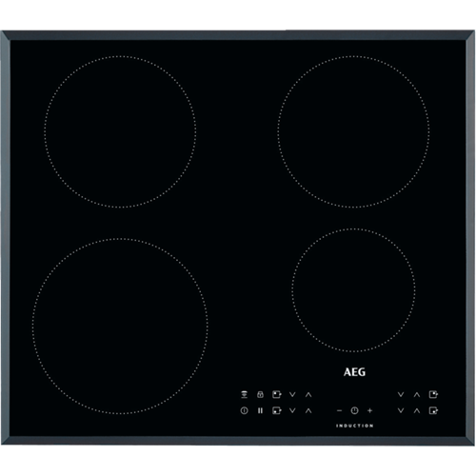The height and width of the screenshot is (476, 476).
Task: Turn the hob on with the power key
Action: point(244,410)
